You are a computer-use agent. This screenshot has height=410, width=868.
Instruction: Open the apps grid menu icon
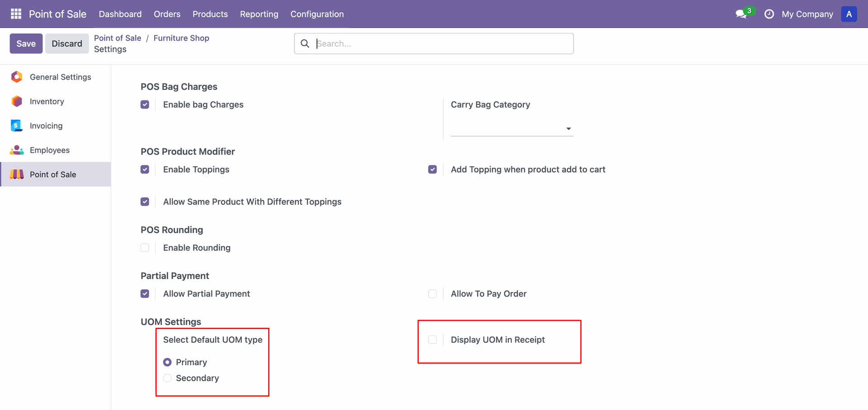pyautogui.click(x=16, y=14)
